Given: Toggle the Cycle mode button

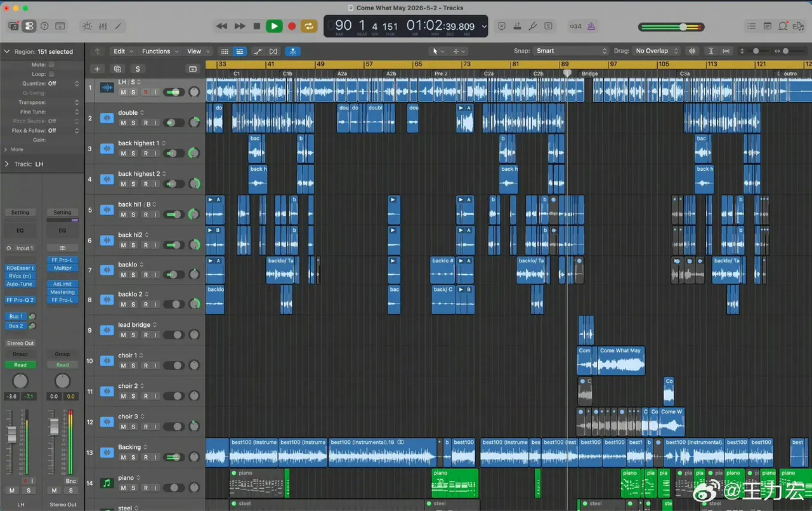Looking at the screenshot, I should [x=309, y=26].
